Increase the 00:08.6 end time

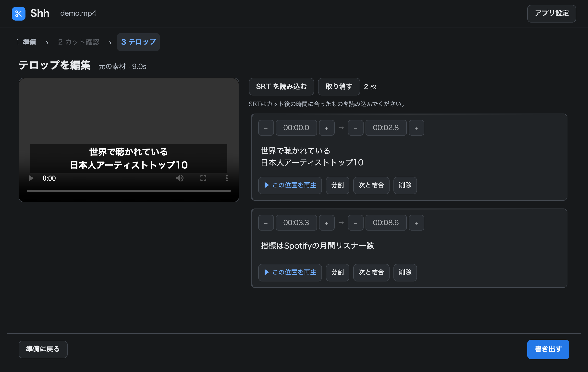pyautogui.click(x=416, y=223)
